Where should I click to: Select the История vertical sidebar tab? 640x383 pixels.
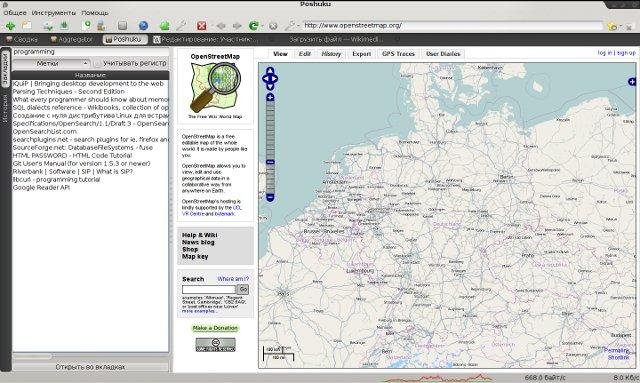5,108
